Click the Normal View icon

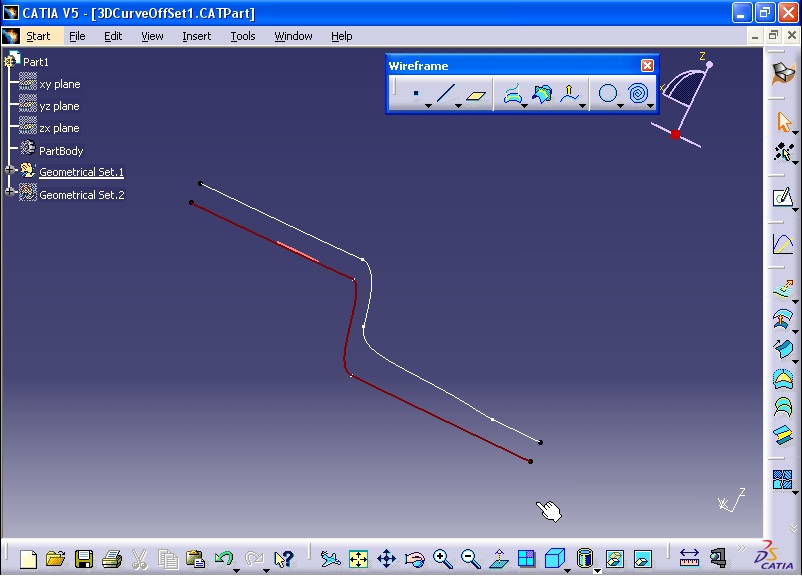pyautogui.click(x=499, y=559)
